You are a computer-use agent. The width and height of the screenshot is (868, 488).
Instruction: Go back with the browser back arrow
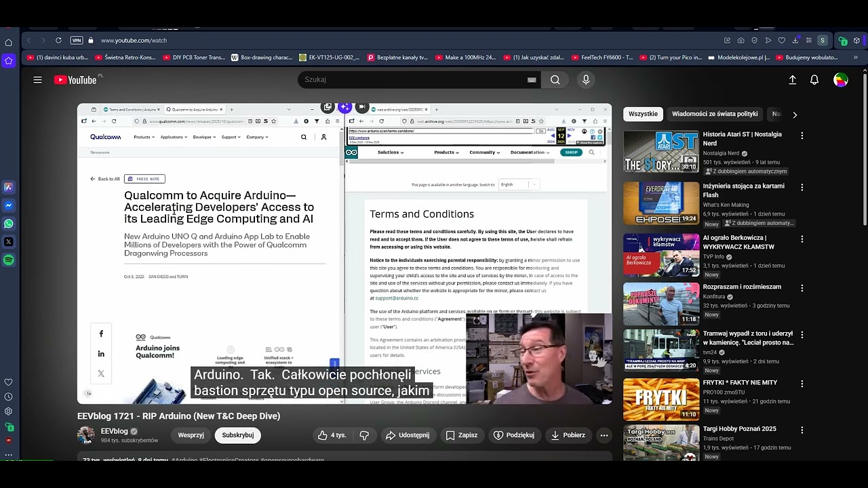(28, 41)
